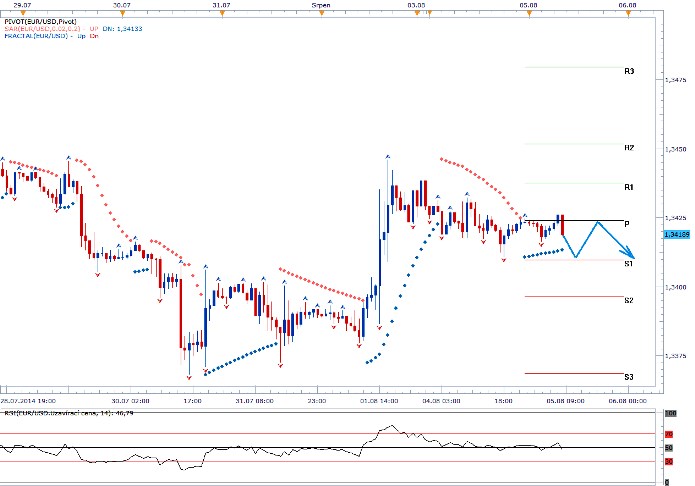Click the RSI 50 level tag
This screenshot has height=486, width=695.
pos(668,448)
